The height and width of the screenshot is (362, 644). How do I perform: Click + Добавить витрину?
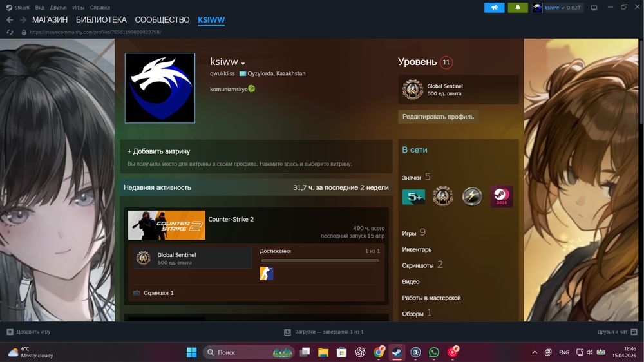point(158,151)
